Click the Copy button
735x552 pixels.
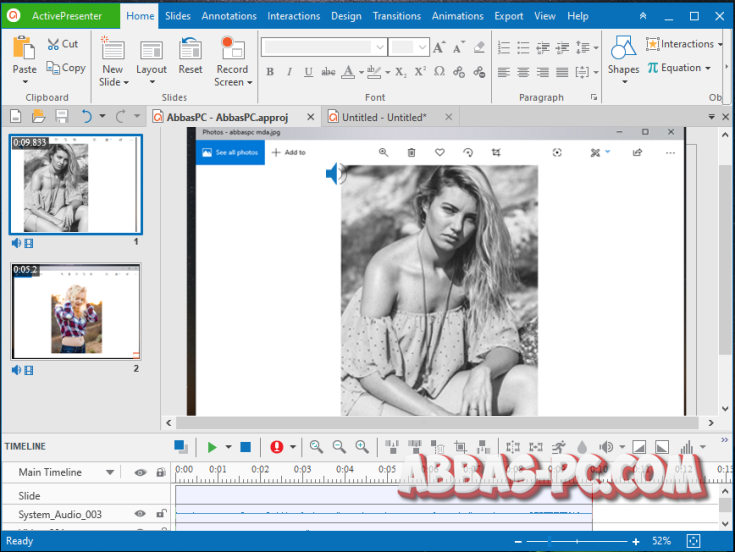(x=66, y=68)
